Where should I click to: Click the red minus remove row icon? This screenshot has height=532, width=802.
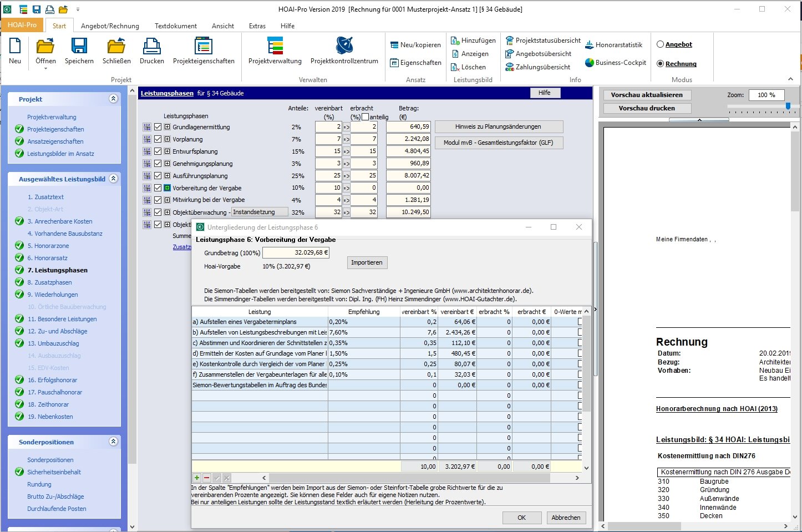tap(206, 478)
